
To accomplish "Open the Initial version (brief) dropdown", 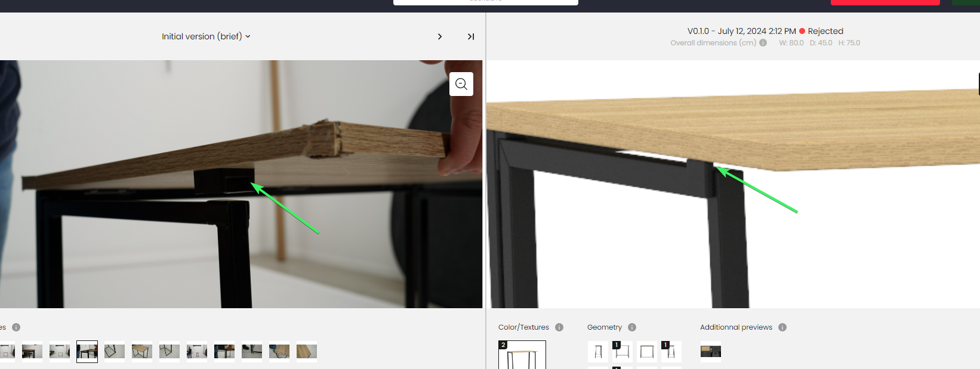I will pyautogui.click(x=206, y=36).
